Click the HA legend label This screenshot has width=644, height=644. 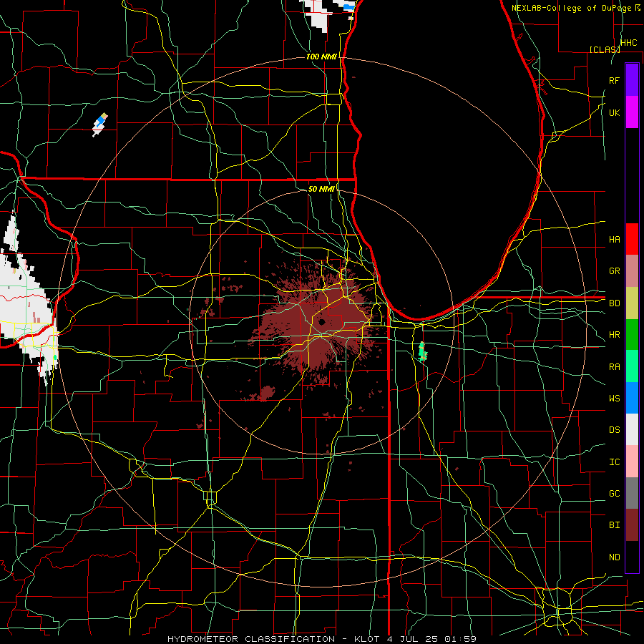coord(614,240)
